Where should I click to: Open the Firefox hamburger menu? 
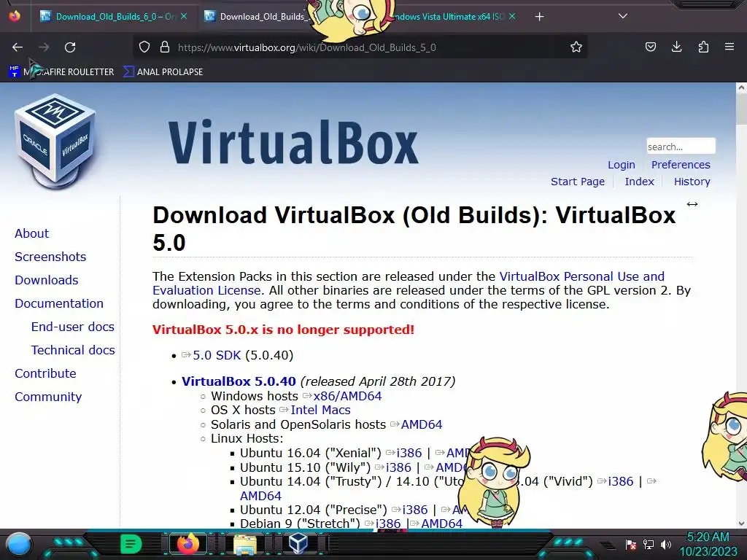(x=729, y=47)
